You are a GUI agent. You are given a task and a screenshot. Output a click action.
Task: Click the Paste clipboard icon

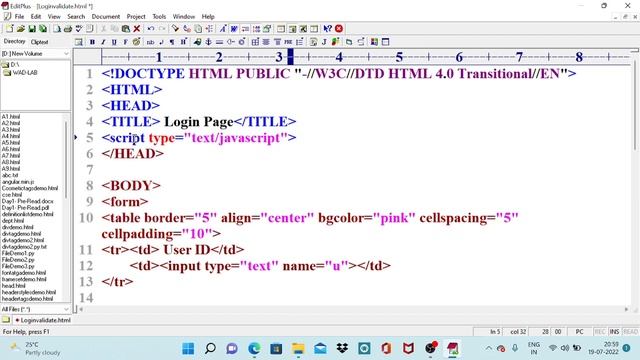(x=126, y=29)
